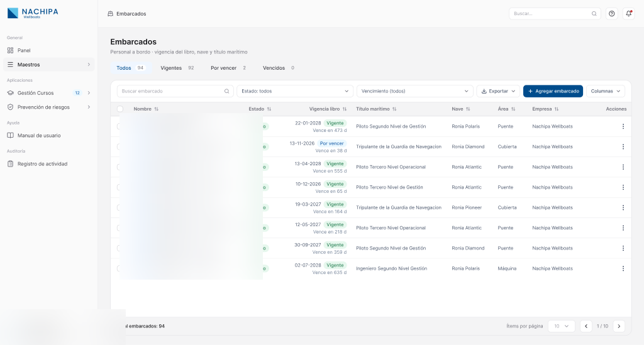Click the 1 / 10 page indicator
This screenshot has width=644, height=345.
pos(602,326)
